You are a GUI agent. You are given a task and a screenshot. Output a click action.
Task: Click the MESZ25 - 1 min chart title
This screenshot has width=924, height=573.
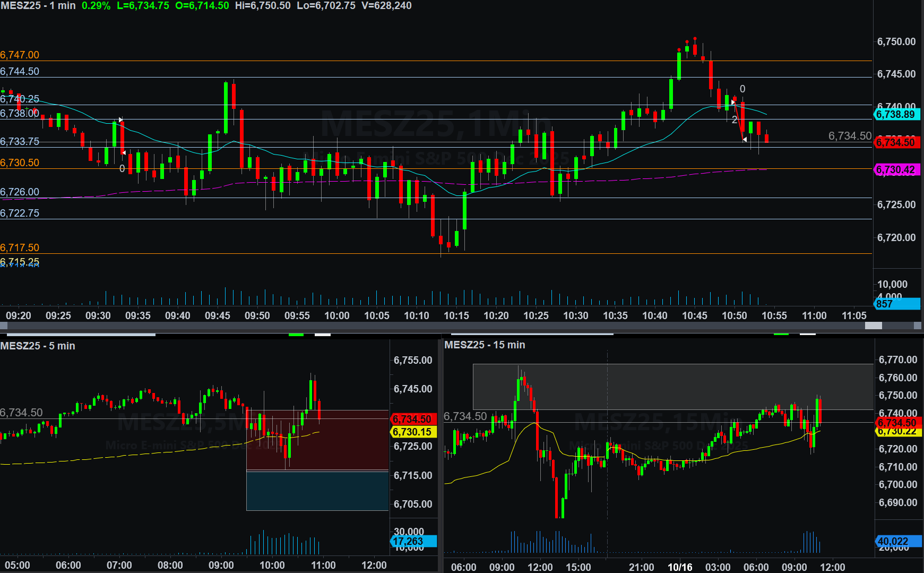click(x=38, y=6)
